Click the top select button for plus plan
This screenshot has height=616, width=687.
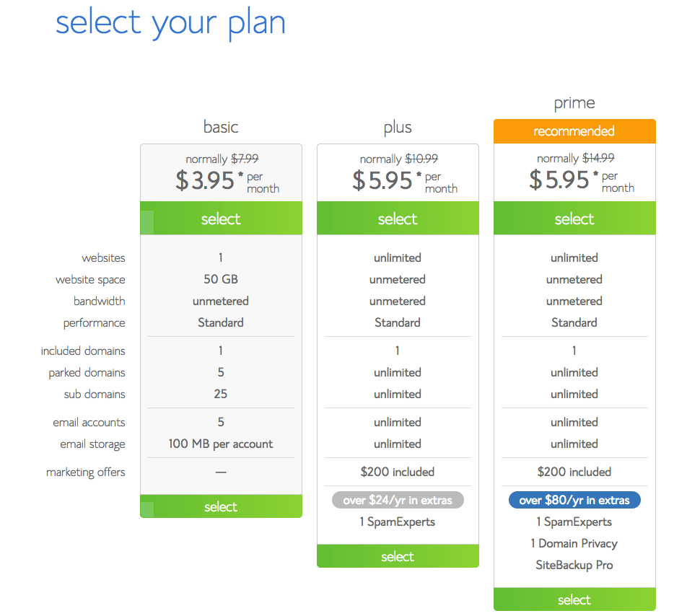coord(398,219)
